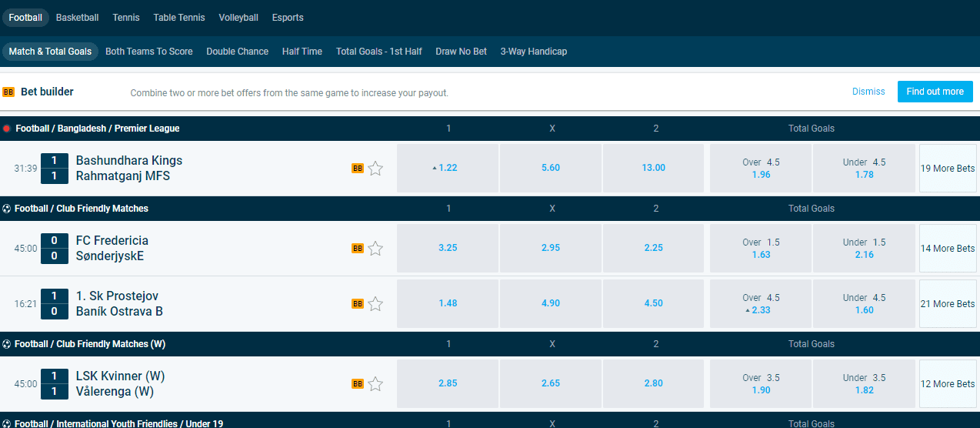This screenshot has height=428, width=980.
Task: Open the Bashundhara Kings match page
Action: click(129, 168)
